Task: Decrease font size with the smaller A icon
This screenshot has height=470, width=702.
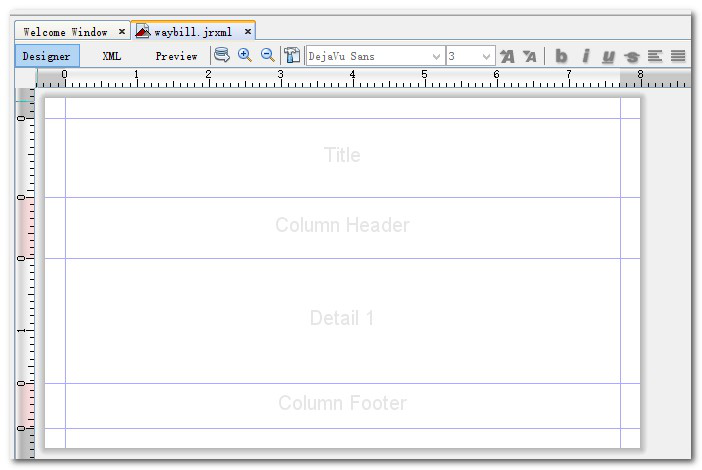Action: pyautogui.click(x=530, y=57)
